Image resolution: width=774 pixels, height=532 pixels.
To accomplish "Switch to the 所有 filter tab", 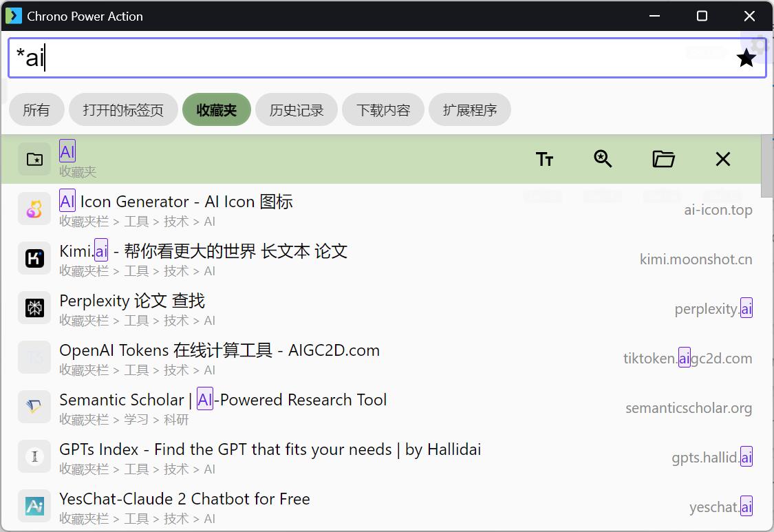I will tap(36, 110).
